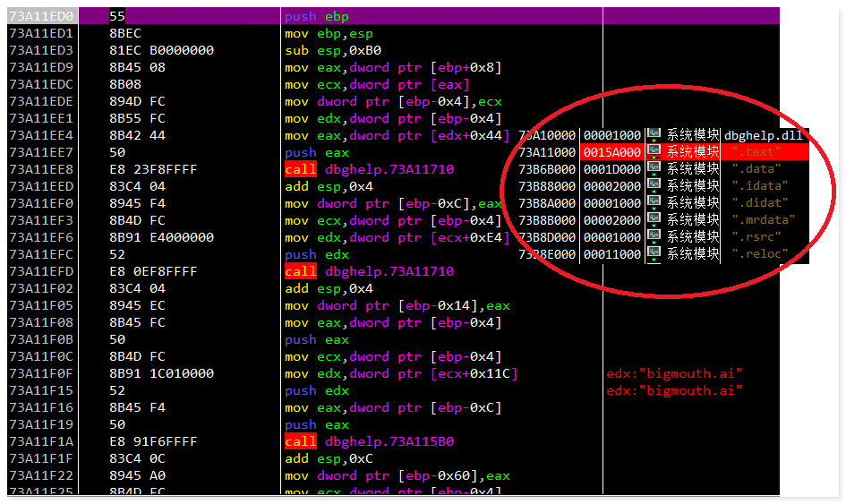846x504 pixels.
Task: Click mov dword ptr [ebp-0x14],eax
Action: tap(397, 305)
